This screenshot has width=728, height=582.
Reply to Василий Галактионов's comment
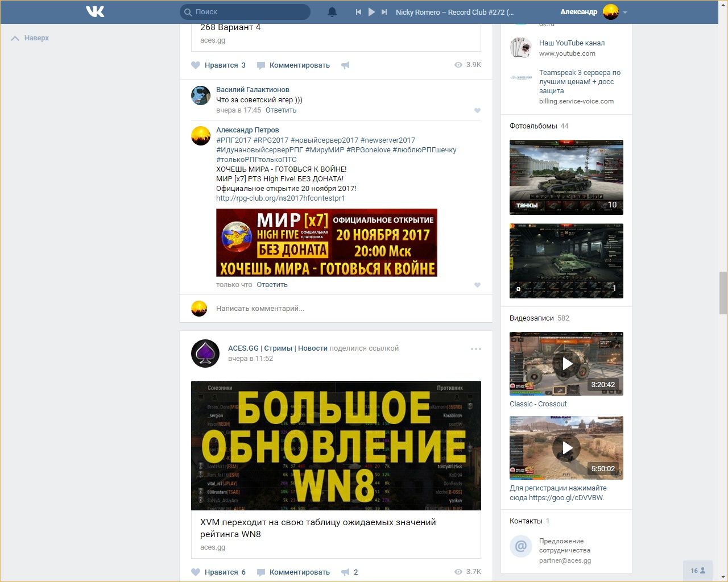[281, 110]
